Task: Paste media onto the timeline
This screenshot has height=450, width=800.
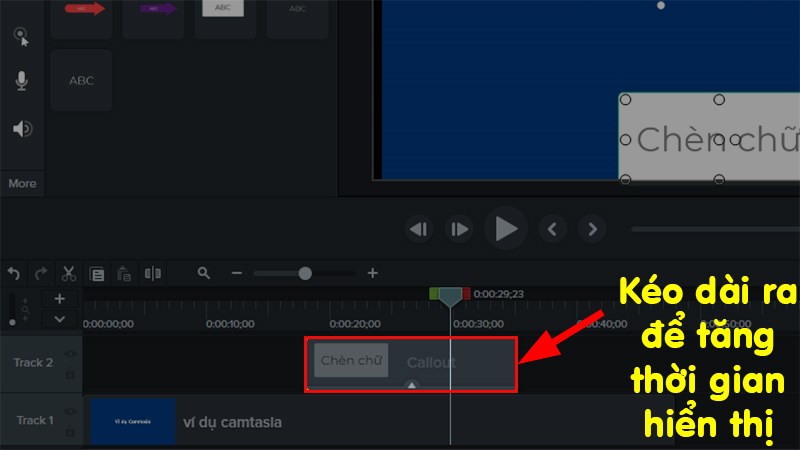Action: (x=124, y=274)
